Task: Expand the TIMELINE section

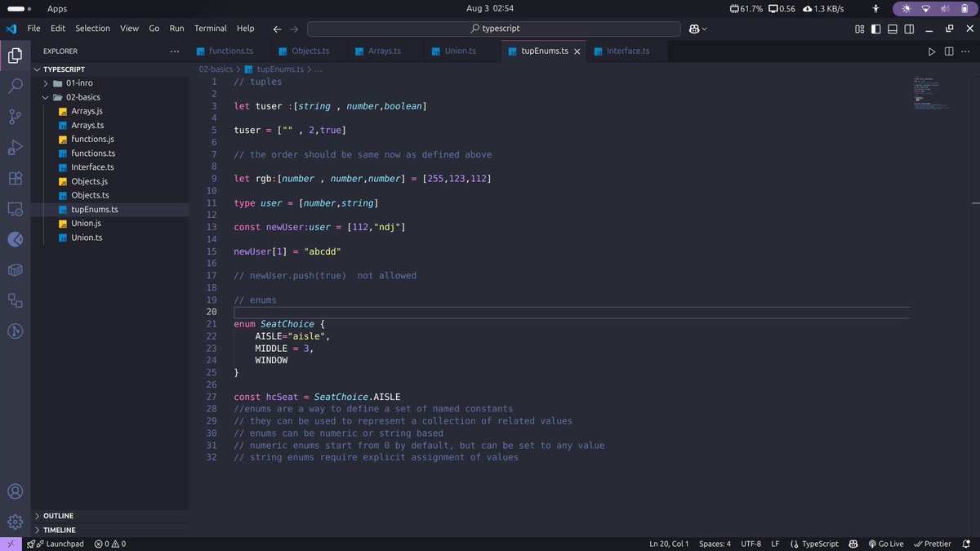Action: [110, 530]
